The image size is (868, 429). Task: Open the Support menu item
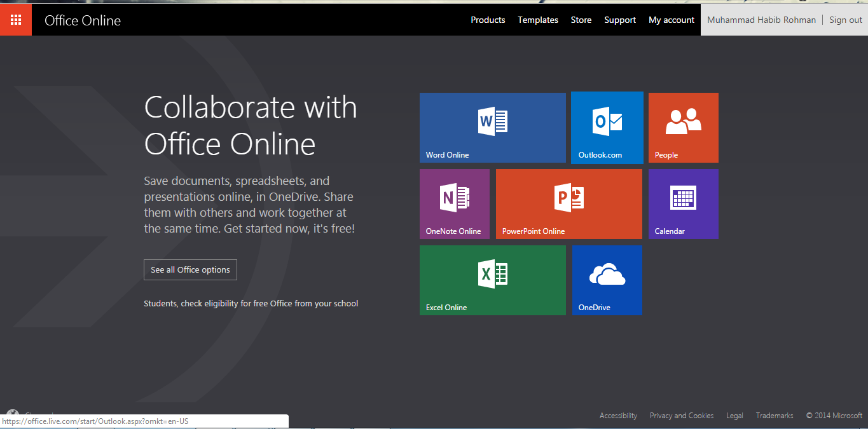click(x=620, y=20)
